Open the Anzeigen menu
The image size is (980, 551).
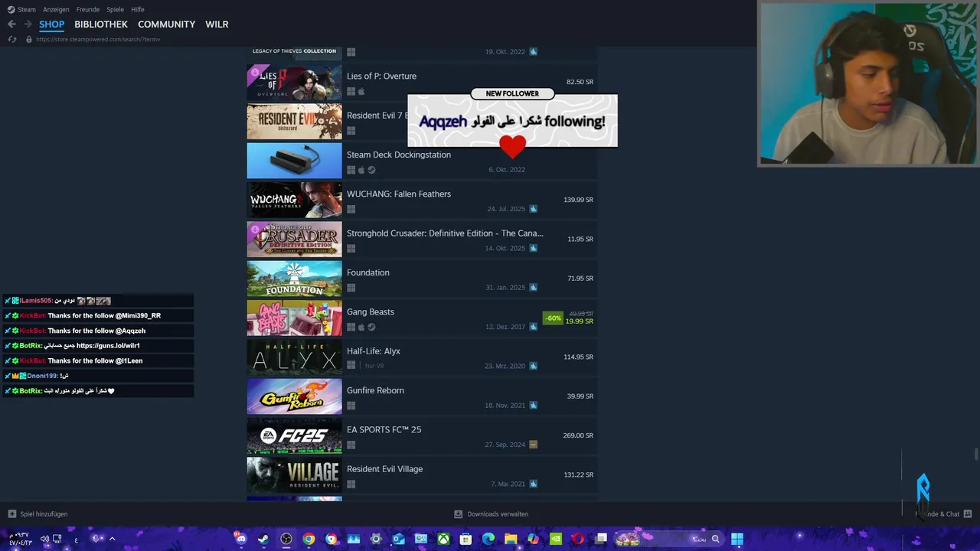coord(56,9)
